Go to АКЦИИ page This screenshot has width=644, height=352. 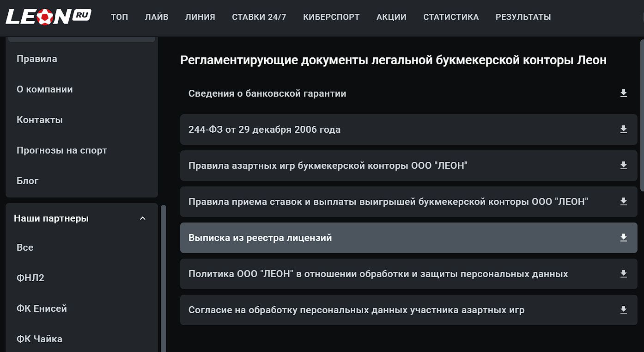[391, 17]
